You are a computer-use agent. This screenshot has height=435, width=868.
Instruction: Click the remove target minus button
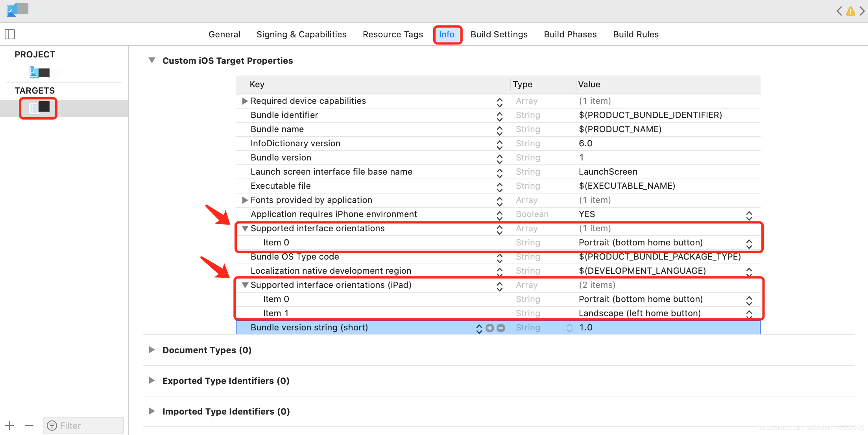[x=29, y=426]
